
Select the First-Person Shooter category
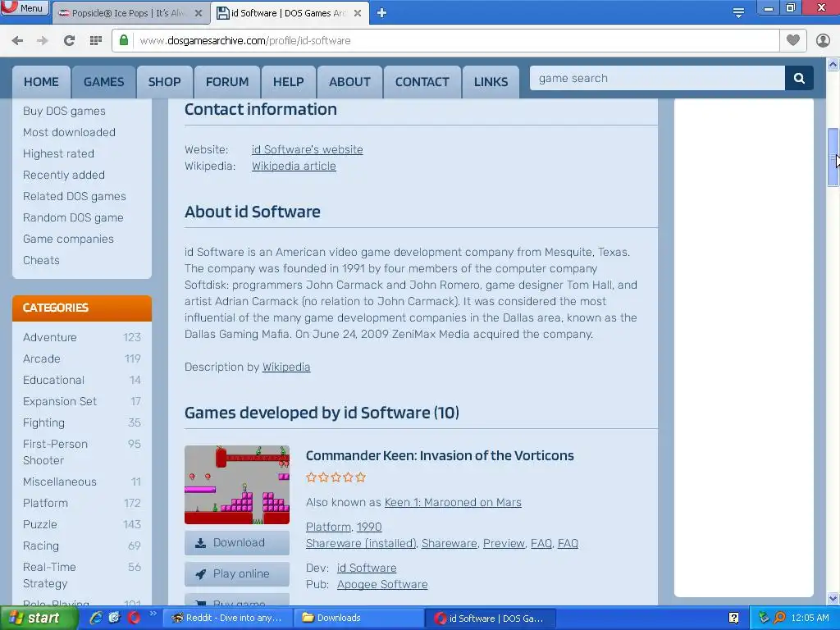[x=55, y=452]
